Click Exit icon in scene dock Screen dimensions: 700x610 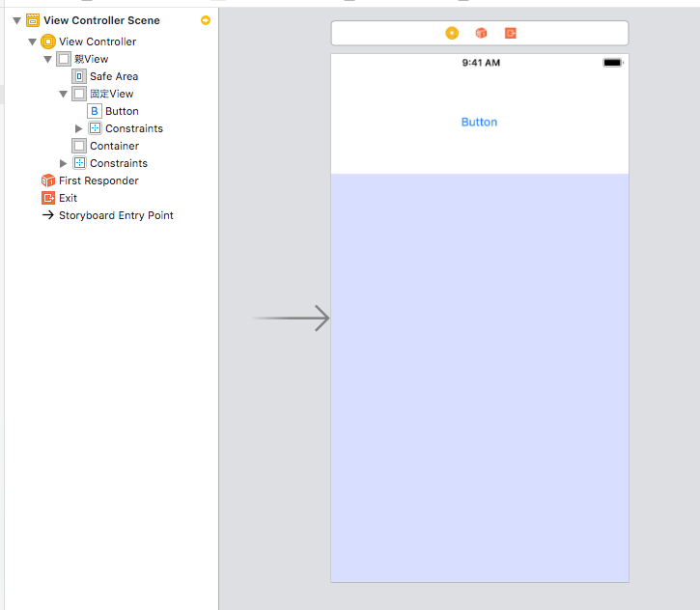coord(510,33)
